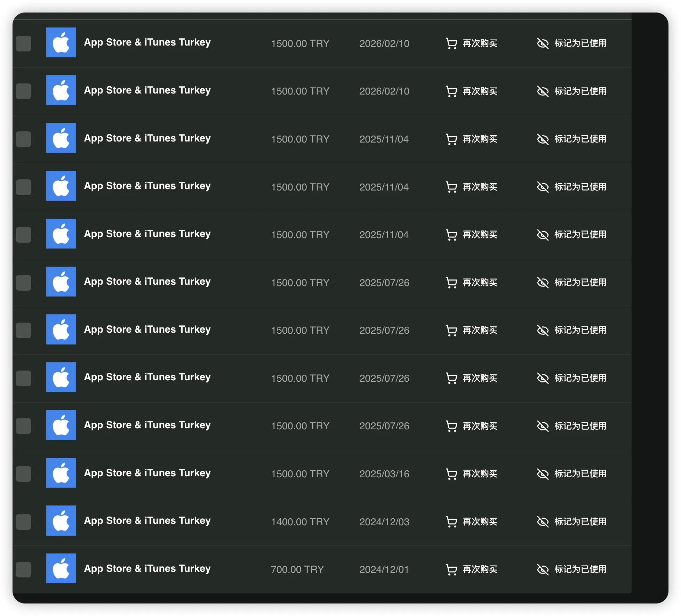Viewport: 681px width, 616px height.
Task: Click the cart icon in the topmost row
Action: point(451,43)
